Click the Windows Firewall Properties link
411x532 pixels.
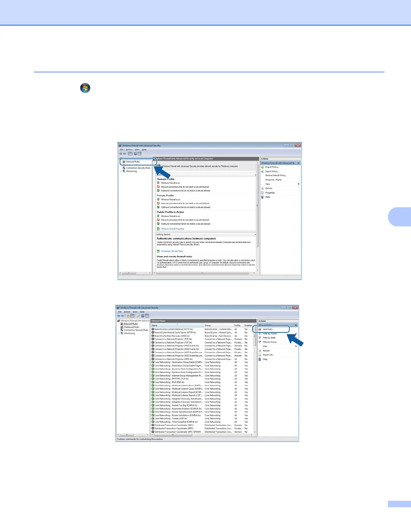point(173,229)
